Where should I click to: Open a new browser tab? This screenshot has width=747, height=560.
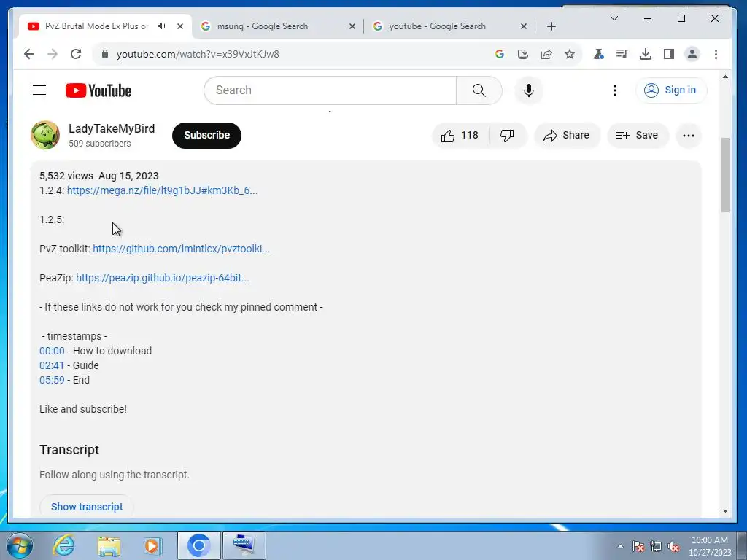(x=551, y=26)
